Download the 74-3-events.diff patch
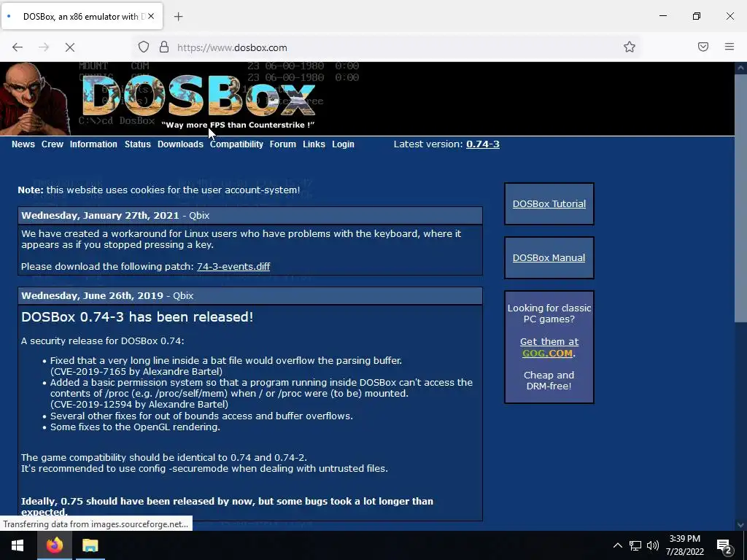The height and width of the screenshot is (560, 747). point(233,267)
